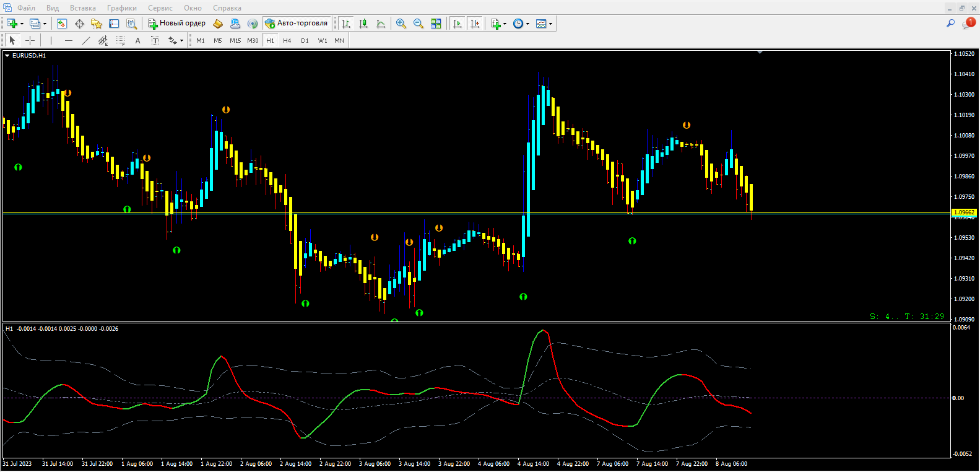Open the Файл menu
This screenshot has width=980, height=472.
(x=26, y=8)
